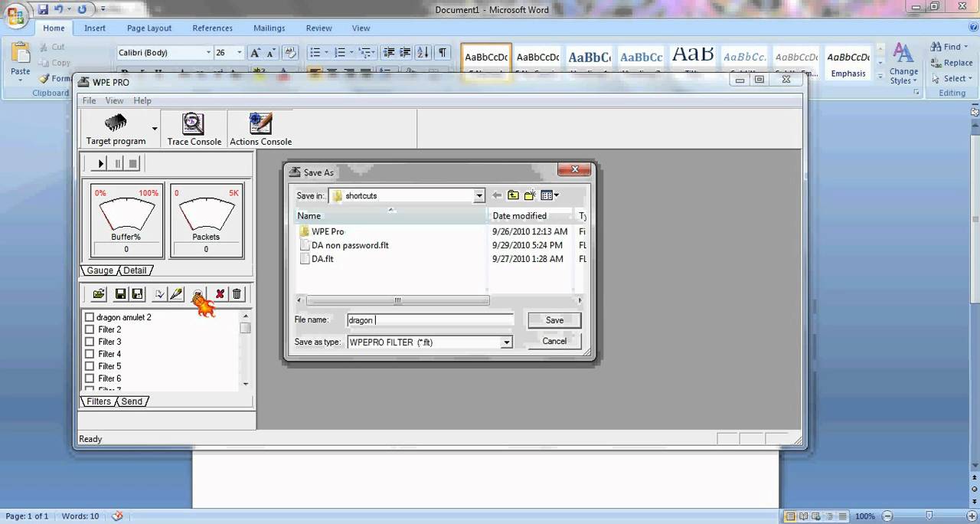
Task: Click the stop logging button
Action: (133, 163)
